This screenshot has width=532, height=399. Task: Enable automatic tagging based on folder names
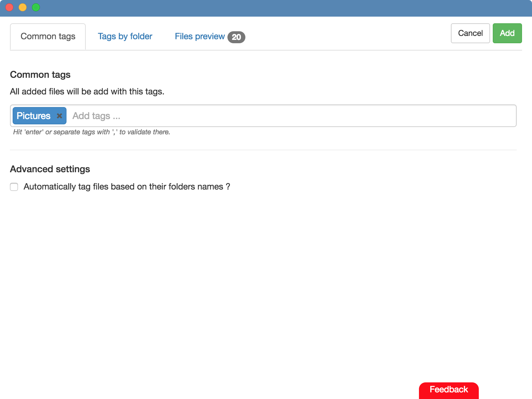coord(14,187)
